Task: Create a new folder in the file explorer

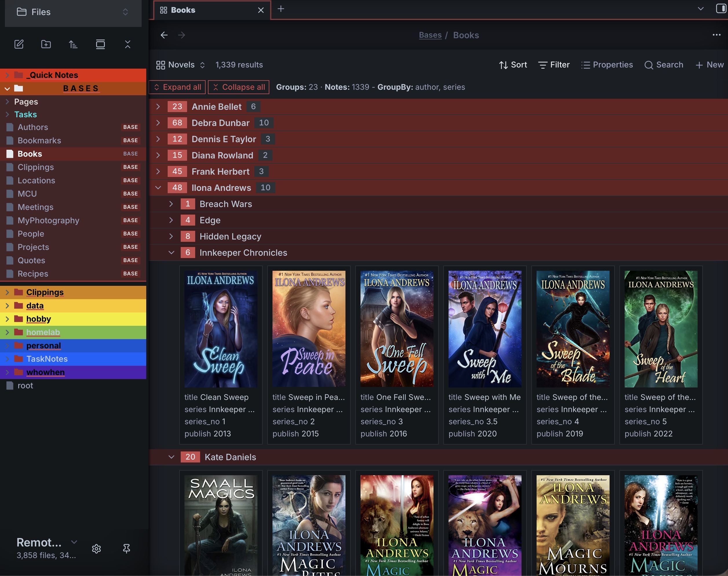Action: (46, 44)
